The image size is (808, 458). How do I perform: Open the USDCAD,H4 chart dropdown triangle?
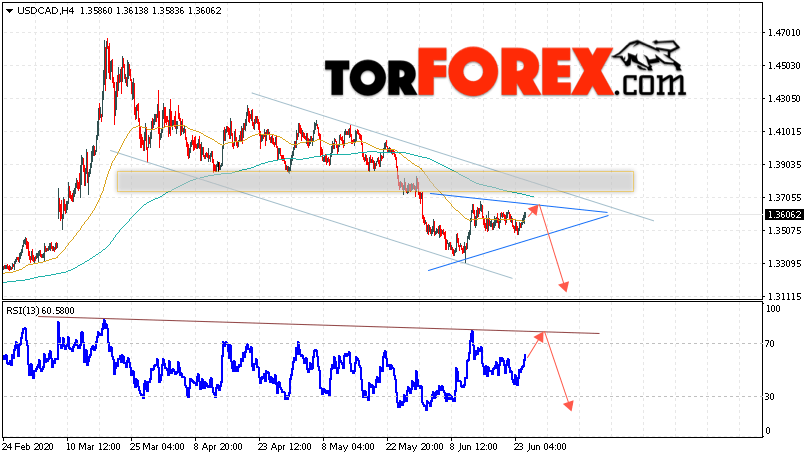pyautogui.click(x=9, y=11)
